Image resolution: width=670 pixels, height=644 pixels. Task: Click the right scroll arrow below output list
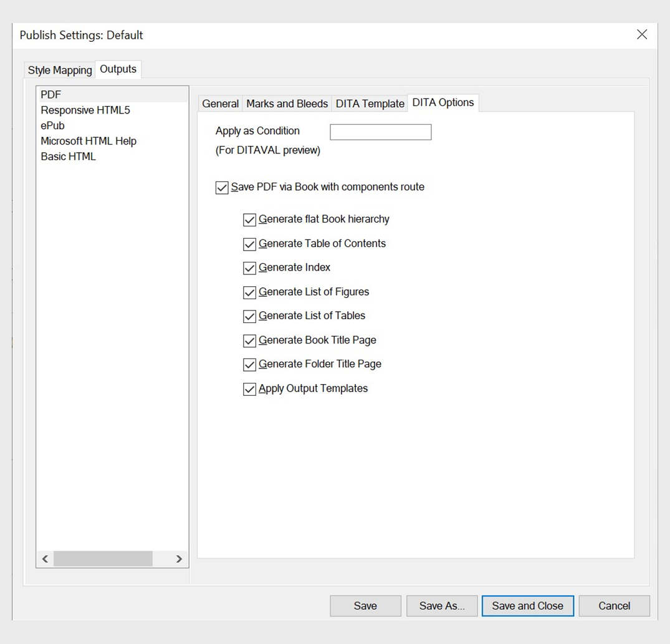[179, 559]
